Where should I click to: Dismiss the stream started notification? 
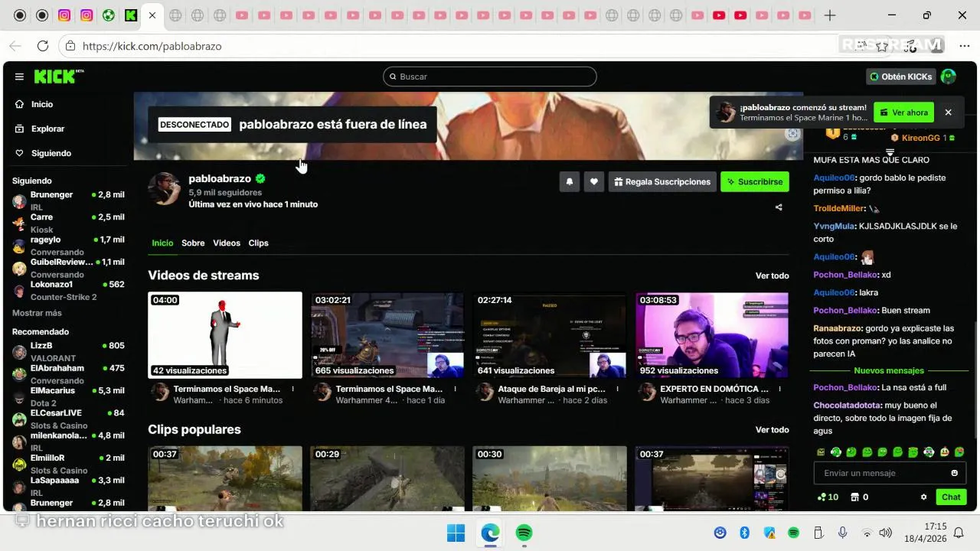(948, 112)
